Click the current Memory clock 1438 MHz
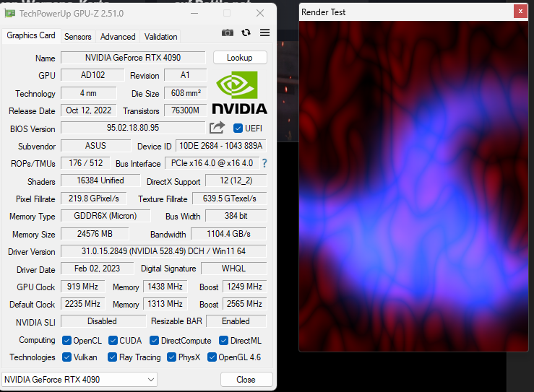The image size is (534, 392). tap(165, 287)
